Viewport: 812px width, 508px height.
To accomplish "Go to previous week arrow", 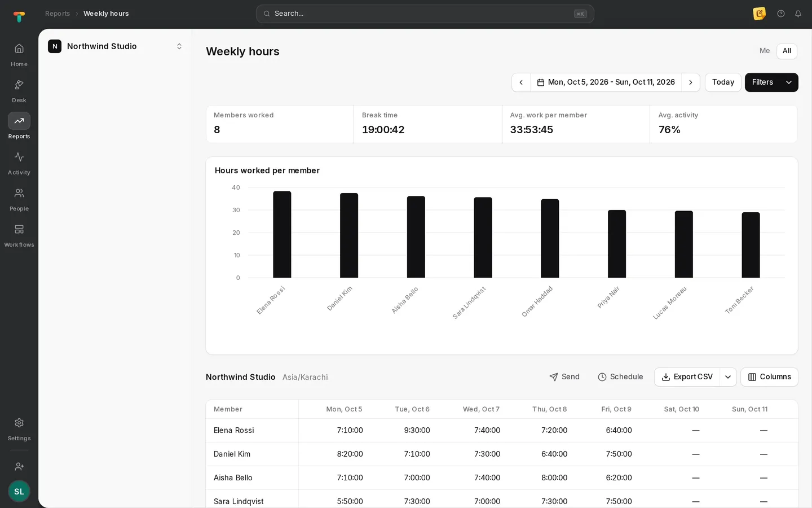I will (521, 82).
